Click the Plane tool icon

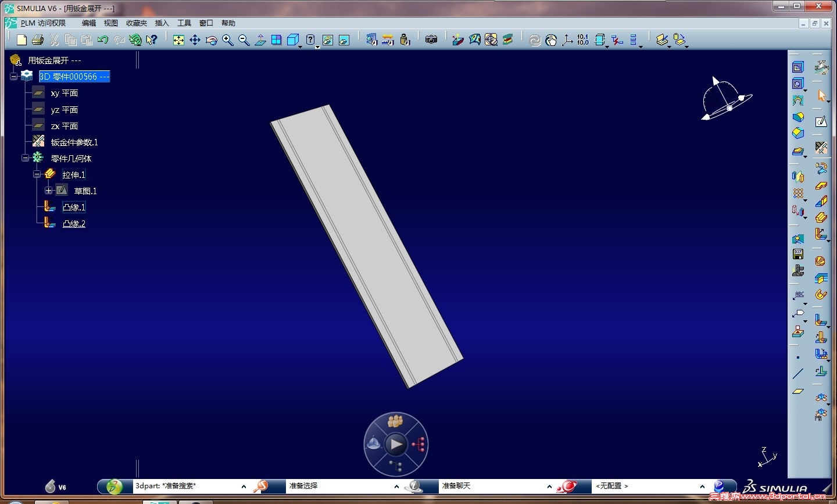click(x=798, y=391)
